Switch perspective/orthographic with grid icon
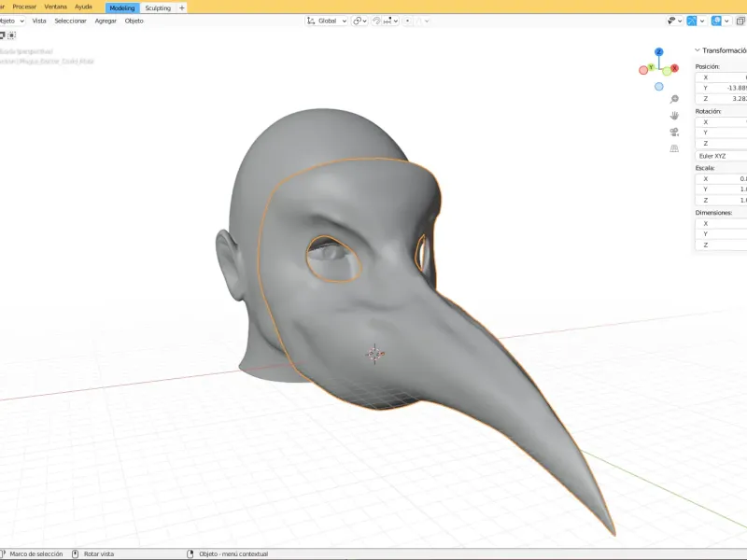The image size is (747, 560). (x=674, y=148)
